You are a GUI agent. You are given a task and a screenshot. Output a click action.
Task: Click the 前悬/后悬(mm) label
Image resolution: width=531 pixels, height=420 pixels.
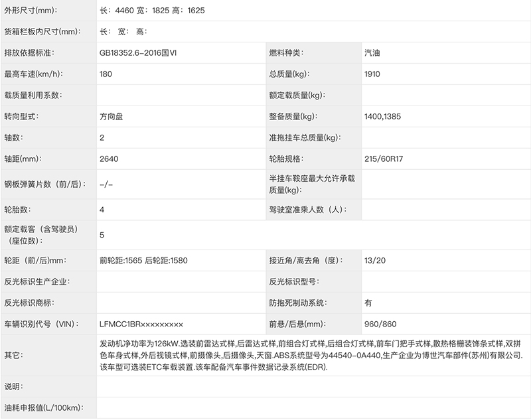[x=297, y=324]
